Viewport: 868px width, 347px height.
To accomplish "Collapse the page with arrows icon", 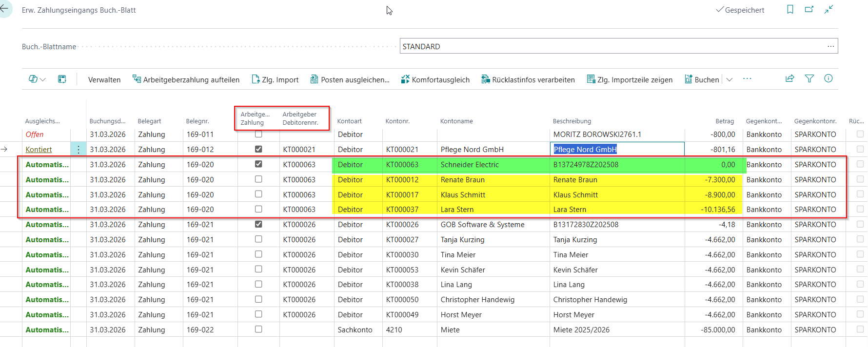I will [829, 9].
